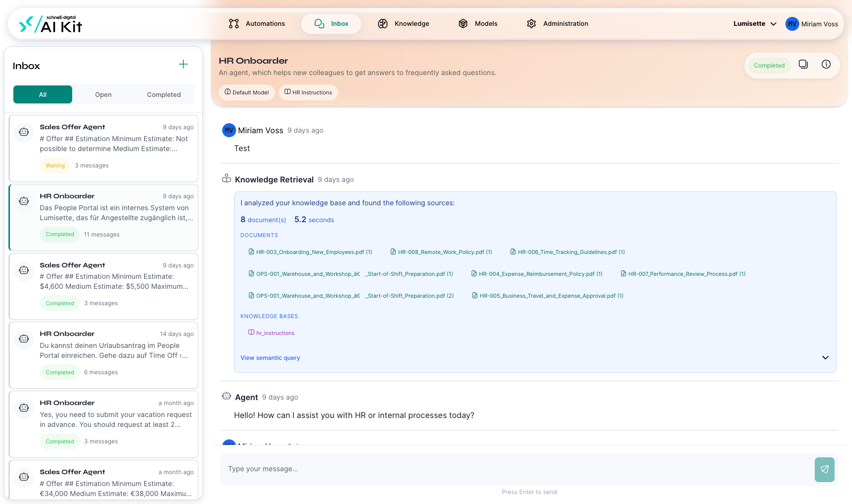Viewport: 852px width, 504px height.
Task: Open the HR Onboarder conversation about People Portal
Action: [x=103, y=217]
